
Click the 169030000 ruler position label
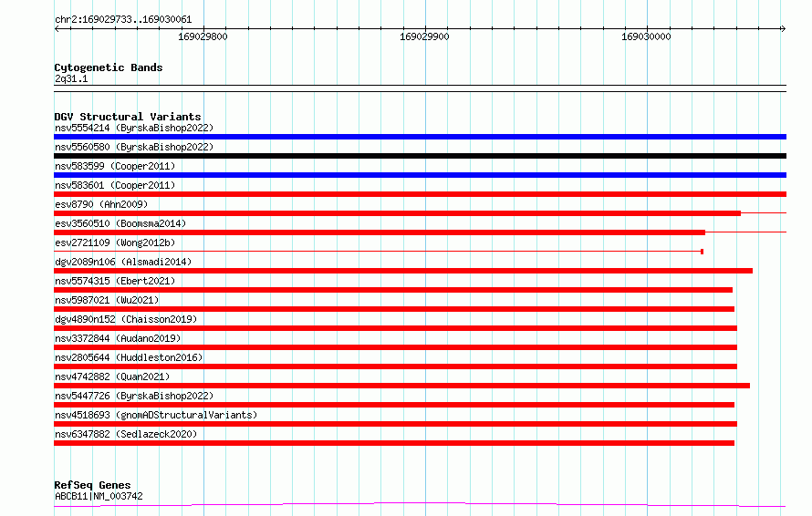pos(646,36)
